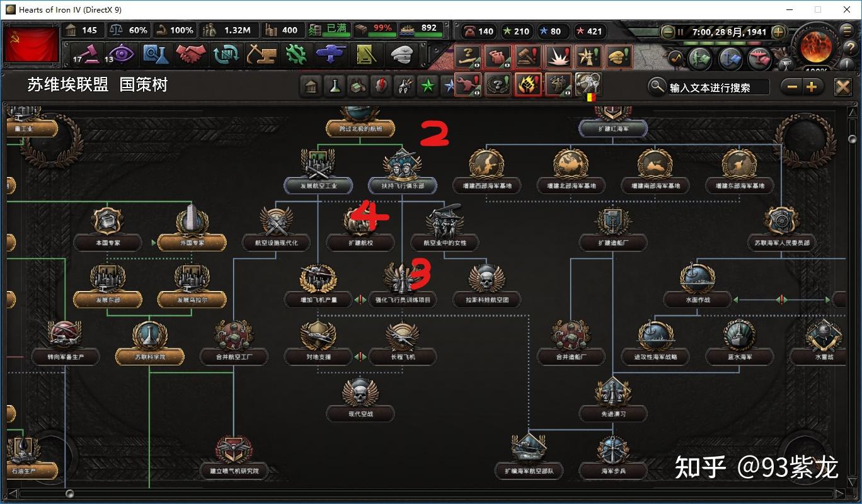Click the gavel decision alert

528,57
